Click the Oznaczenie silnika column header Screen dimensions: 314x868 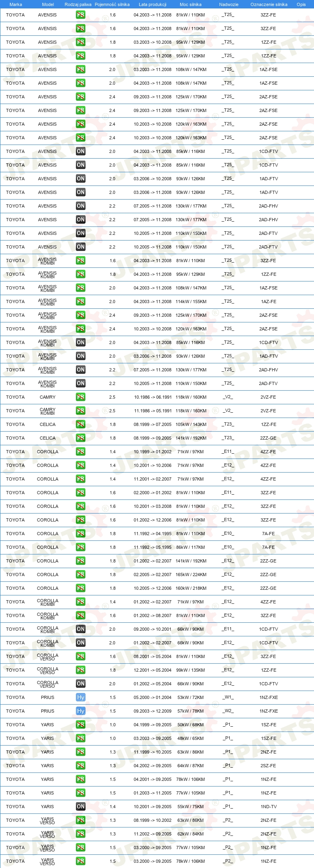pos(269,4)
